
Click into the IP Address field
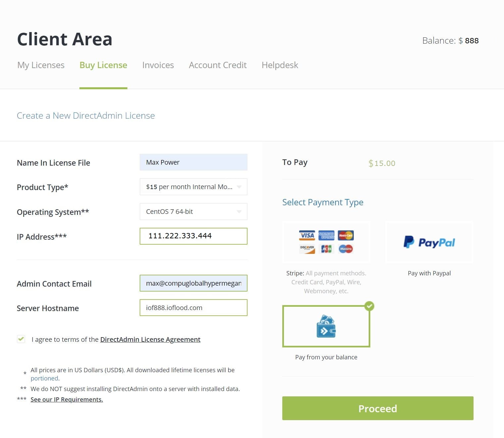[x=193, y=236]
